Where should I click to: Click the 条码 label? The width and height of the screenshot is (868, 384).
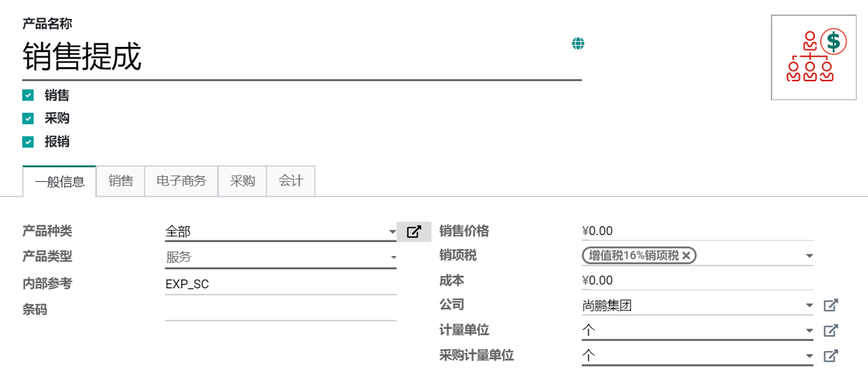point(35,309)
